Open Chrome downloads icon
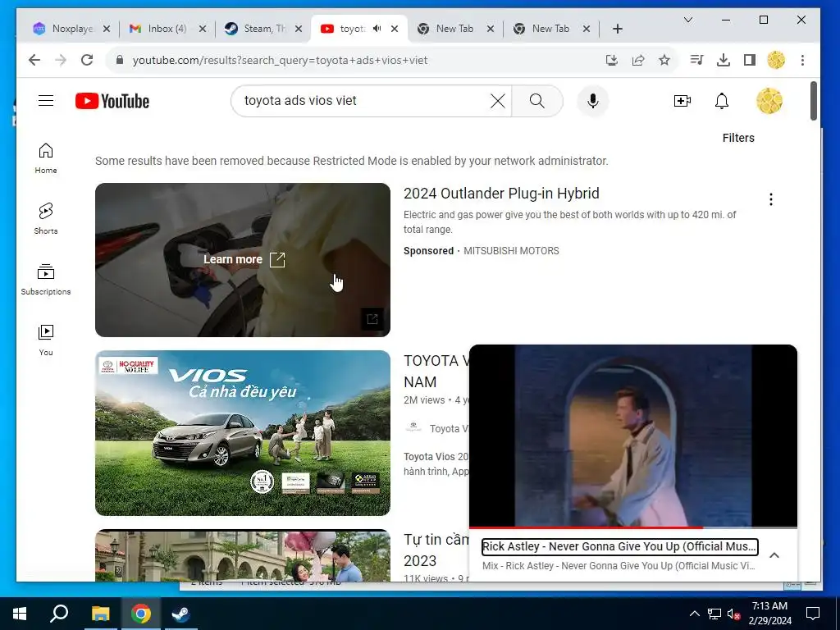 (724, 60)
